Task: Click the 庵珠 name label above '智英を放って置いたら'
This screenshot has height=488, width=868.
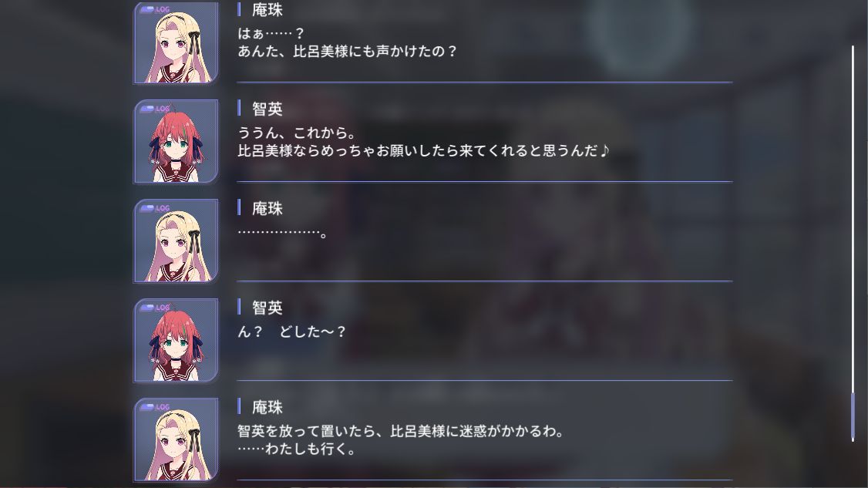Action: coord(267,408)
